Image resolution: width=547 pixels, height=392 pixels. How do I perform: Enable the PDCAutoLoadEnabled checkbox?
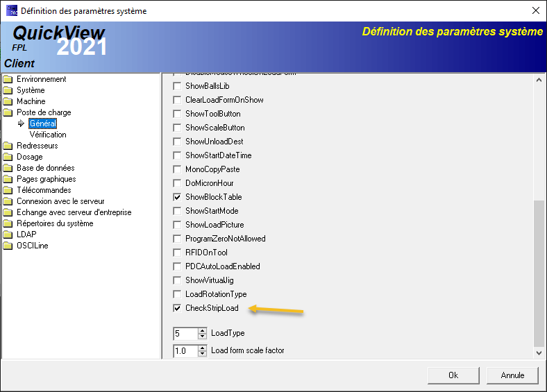click(177, 266)
